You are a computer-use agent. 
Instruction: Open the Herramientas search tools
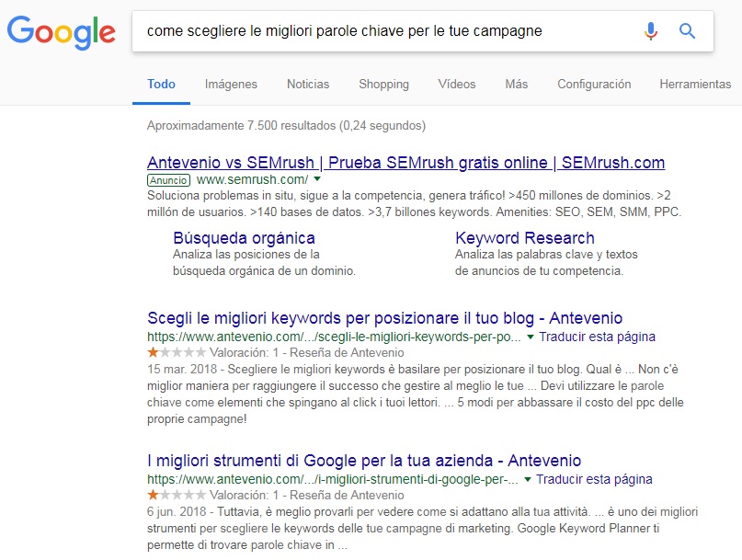pos(695,84)
